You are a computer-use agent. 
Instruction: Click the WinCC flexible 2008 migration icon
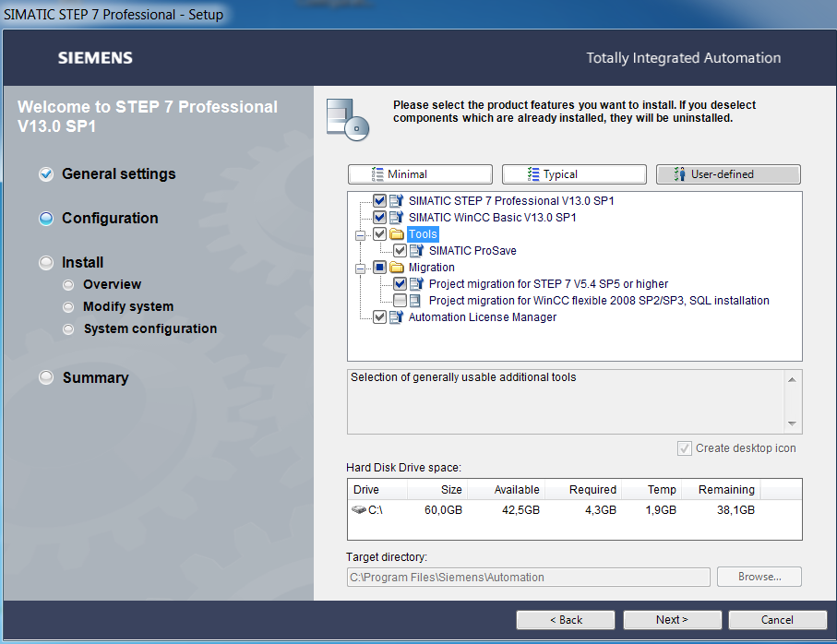point(414,301)
